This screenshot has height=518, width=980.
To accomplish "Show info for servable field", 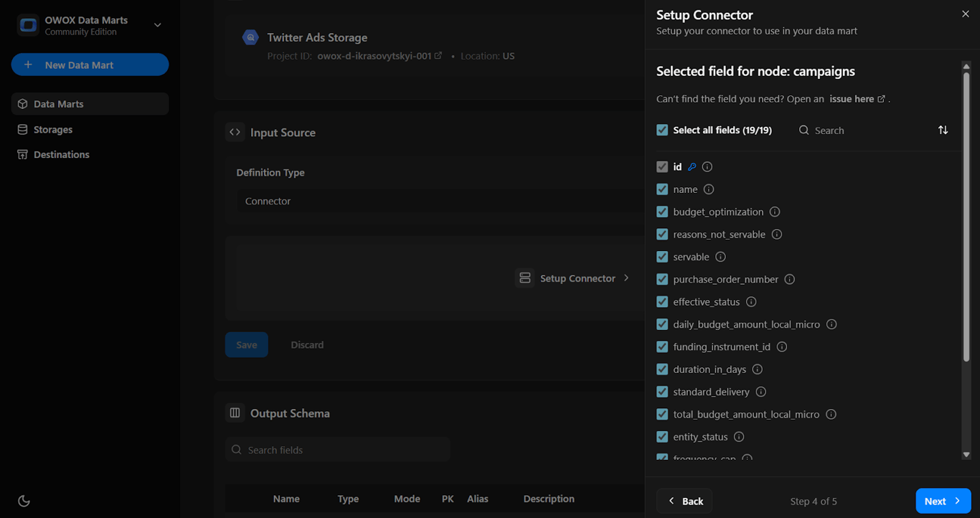I will point(721,257).
